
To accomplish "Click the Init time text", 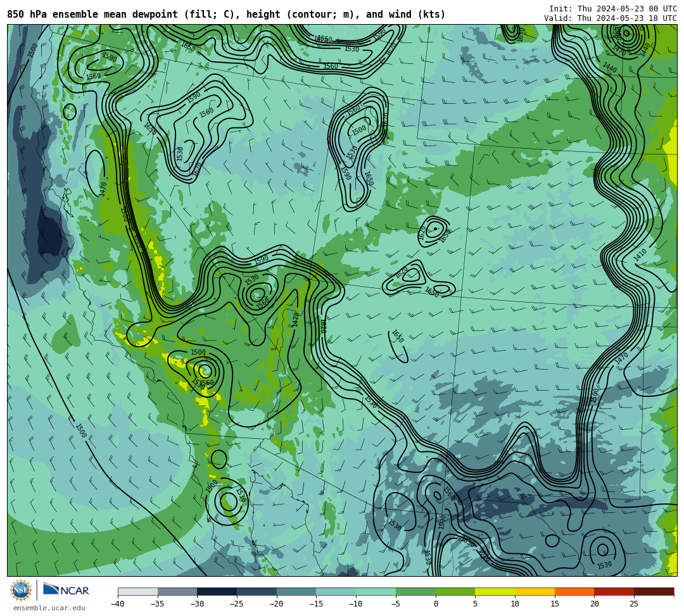I will pos(613,9).
